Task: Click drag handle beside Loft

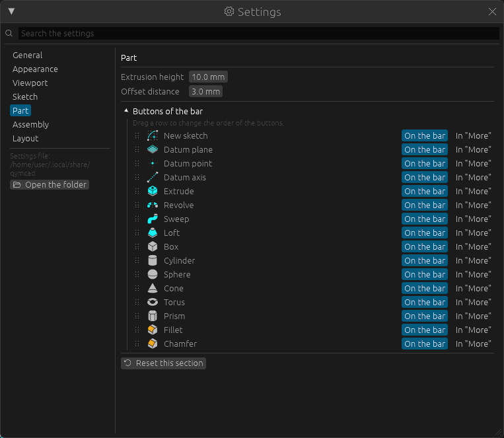Action: (x=137, y=233)
